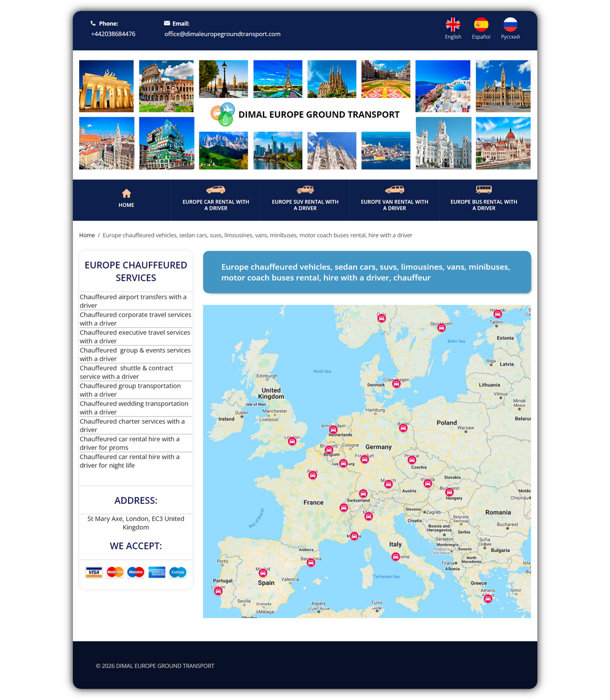Open car rental hire for night life link
This screenshot has height=700, width=610.
136,461
